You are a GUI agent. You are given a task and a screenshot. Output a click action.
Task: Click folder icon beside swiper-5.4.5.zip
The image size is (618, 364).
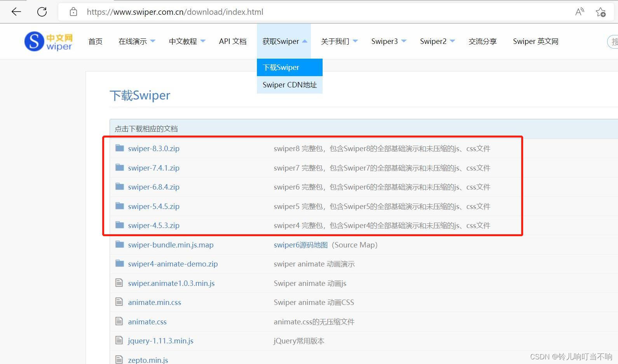click(x=120, y=206)
